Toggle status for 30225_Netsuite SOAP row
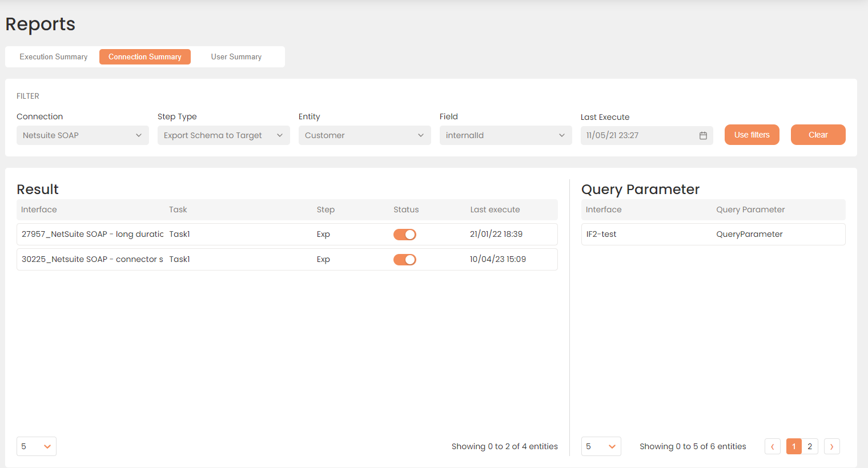The image size is (868, 468). (405, 260)
